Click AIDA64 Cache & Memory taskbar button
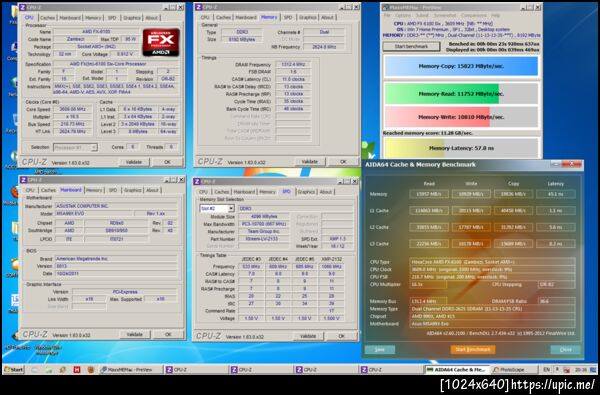The height and width of the screenshot is (395, 600). pos(457,370)
